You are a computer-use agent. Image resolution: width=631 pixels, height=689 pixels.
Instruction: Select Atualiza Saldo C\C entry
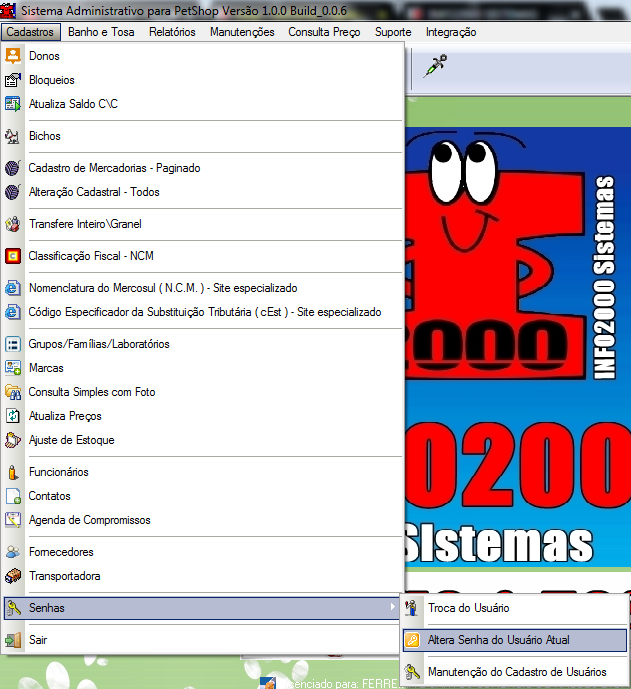(203, 104)
